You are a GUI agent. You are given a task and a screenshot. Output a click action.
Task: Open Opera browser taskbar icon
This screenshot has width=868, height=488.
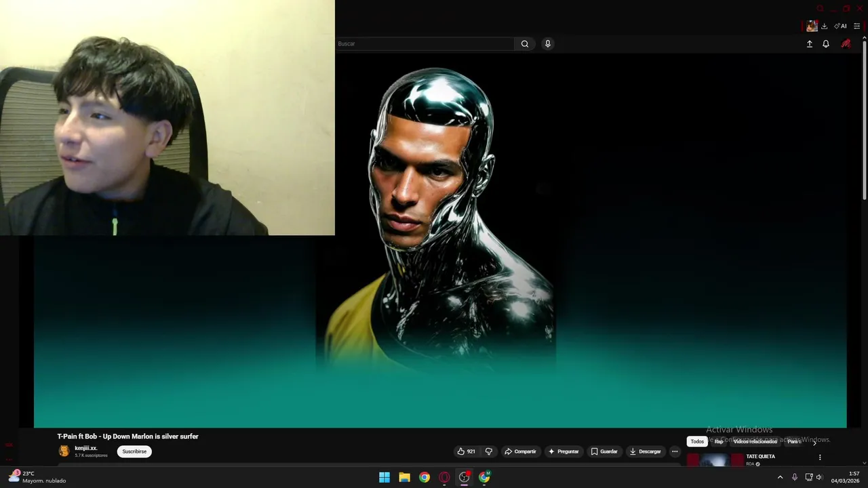(444, 477)
